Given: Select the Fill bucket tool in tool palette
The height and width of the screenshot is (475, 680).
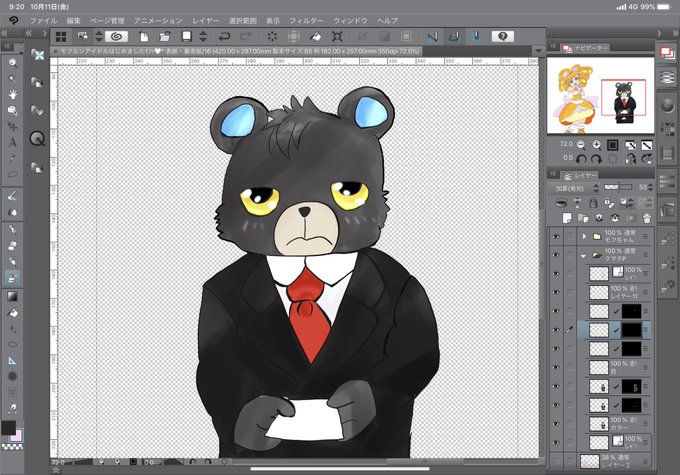Looking at the screenshot, I should point(13,312).
